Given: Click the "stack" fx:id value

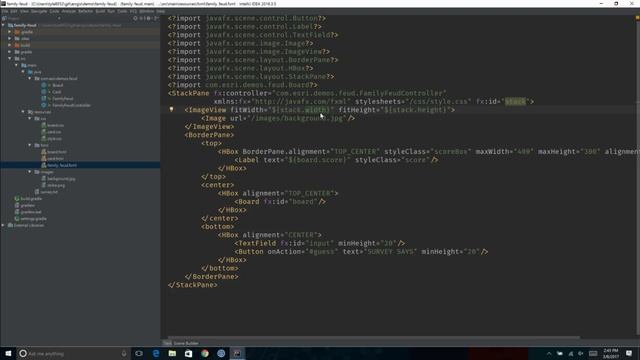Looking at the screenshot, I should coord(516,102).
